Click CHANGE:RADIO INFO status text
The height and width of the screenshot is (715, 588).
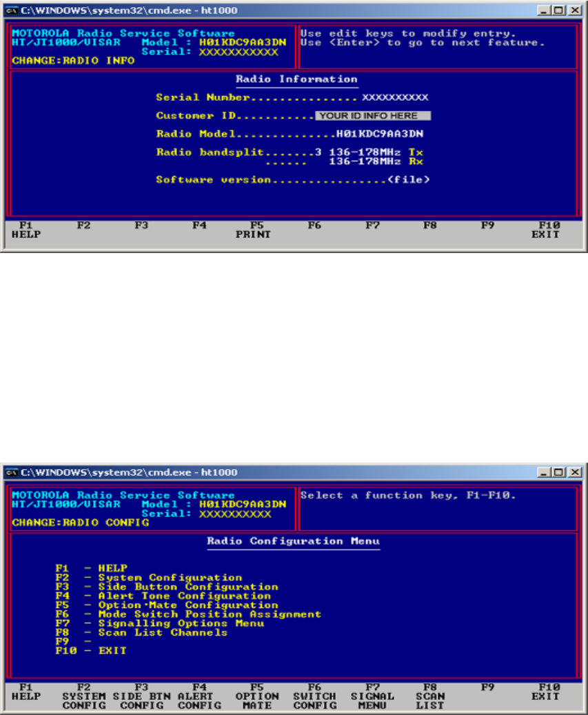(73, 60)
